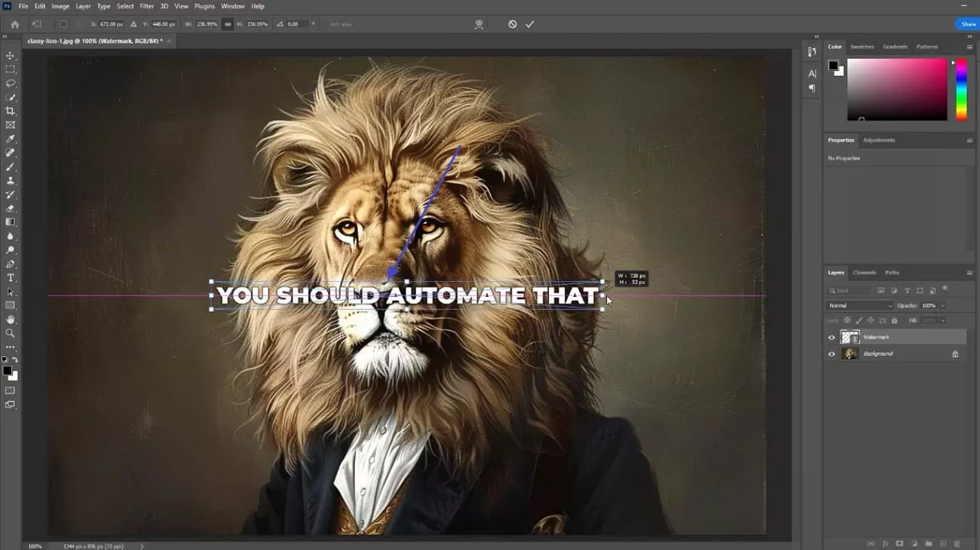The width and height of the screenshot is (980, 550).
Task: Toggle the width-height aspect ratio link
Action: [x=228, y=24]
